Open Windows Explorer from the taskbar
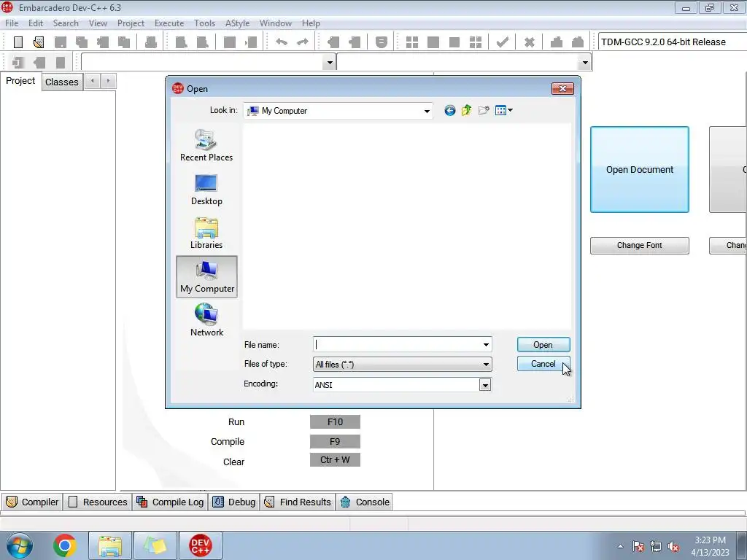Image resolution: width=747 pixels, height=560 pixels. [x=110, y=545]
